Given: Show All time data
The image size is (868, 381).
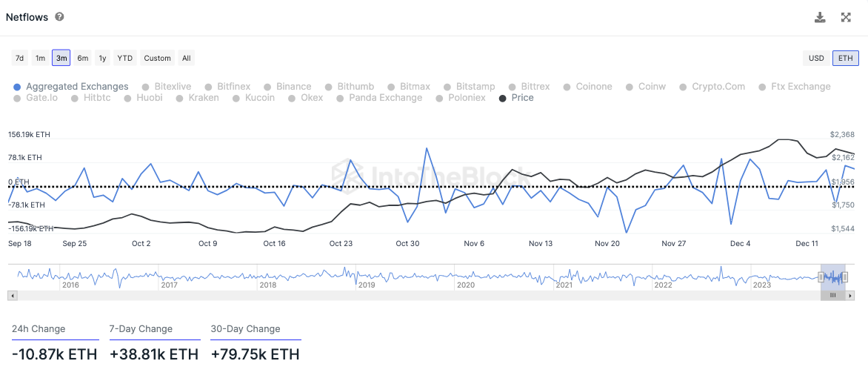Looking at the screenshot, I should pos(187,58).
